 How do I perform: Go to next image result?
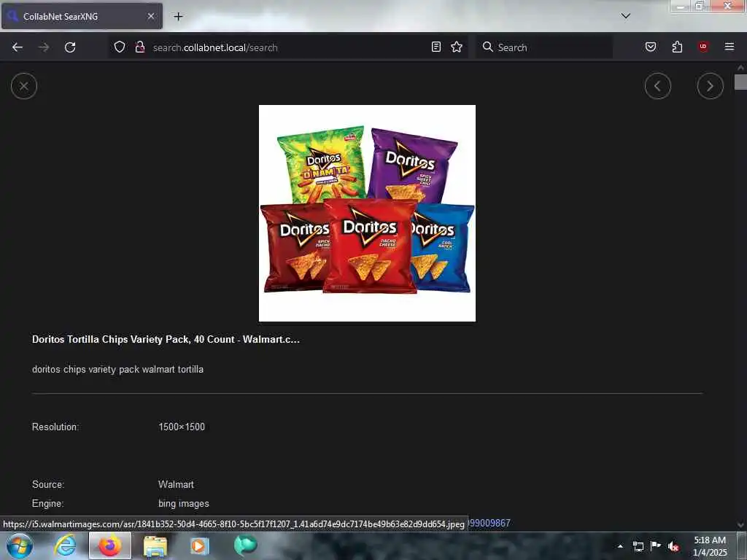(710, 86)
